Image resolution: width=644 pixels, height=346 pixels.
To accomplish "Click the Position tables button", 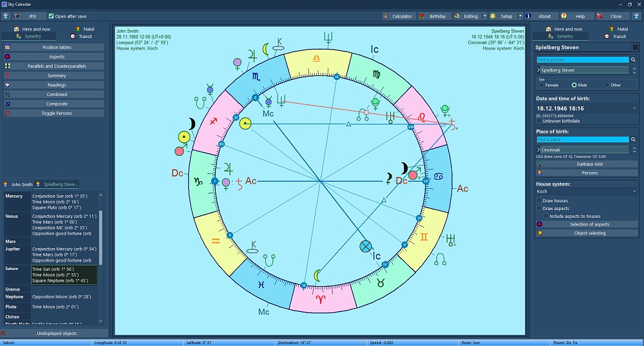I will point(56,47).
